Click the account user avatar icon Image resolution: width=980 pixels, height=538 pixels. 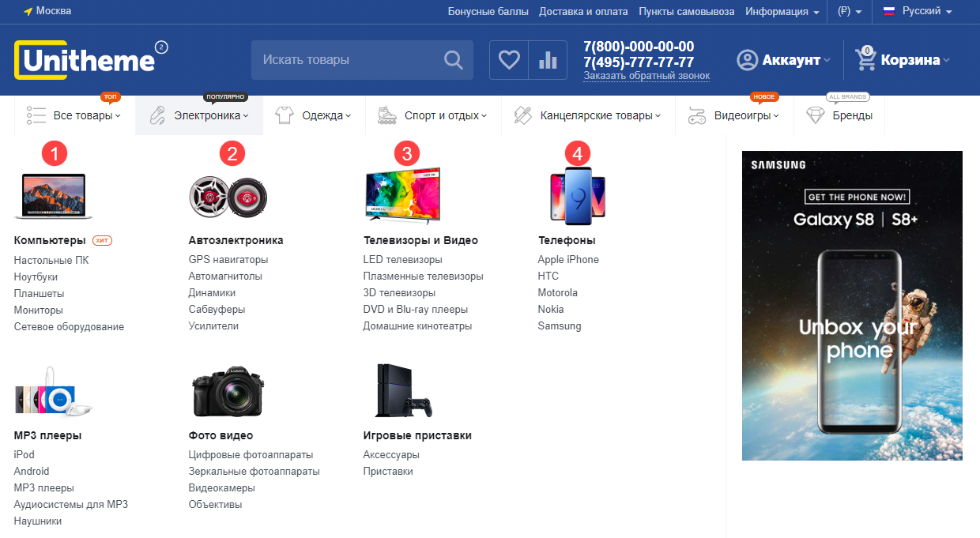(747, 60)
